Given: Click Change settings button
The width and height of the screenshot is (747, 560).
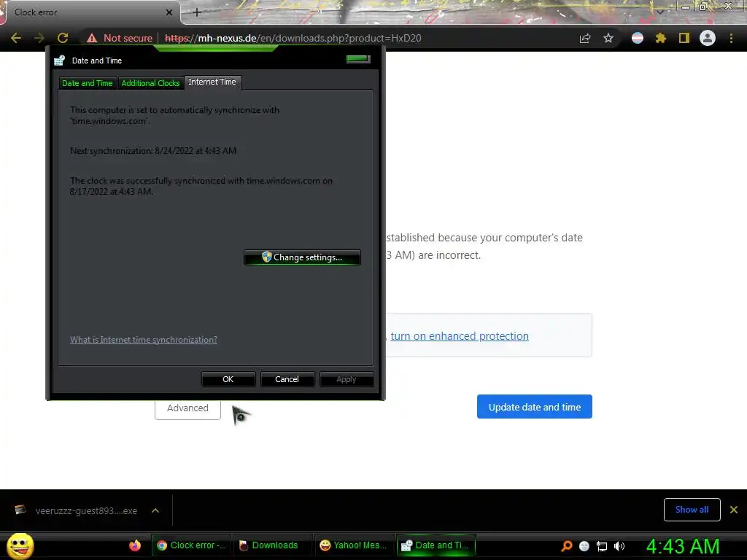Looking at the screenshot, I should (x=302, y=257).
